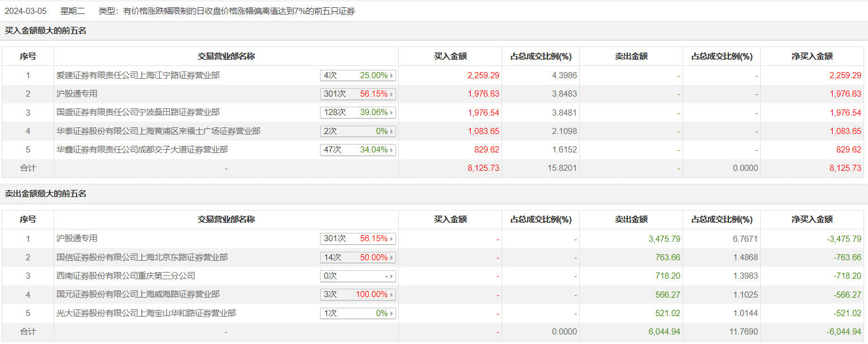
Task: Click 华泰证券上海黄浦区来福士广场证券营业部
Action: (x=158, y=132)
